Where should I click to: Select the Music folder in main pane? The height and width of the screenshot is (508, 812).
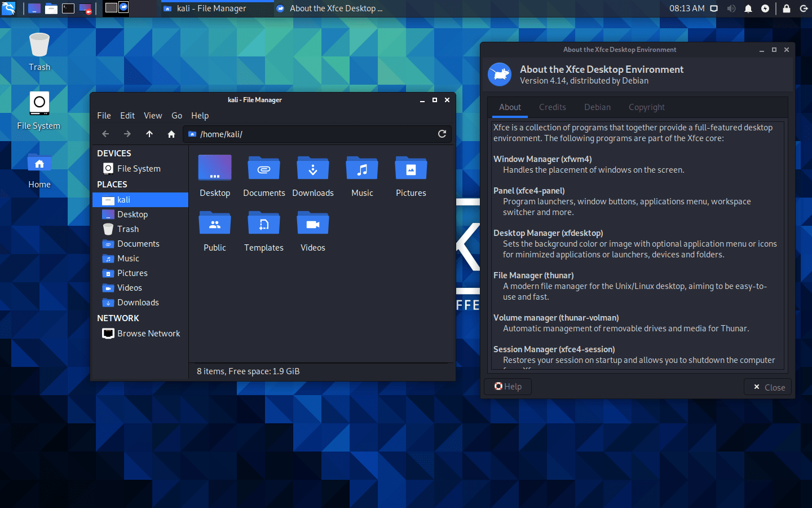point(362,176)
